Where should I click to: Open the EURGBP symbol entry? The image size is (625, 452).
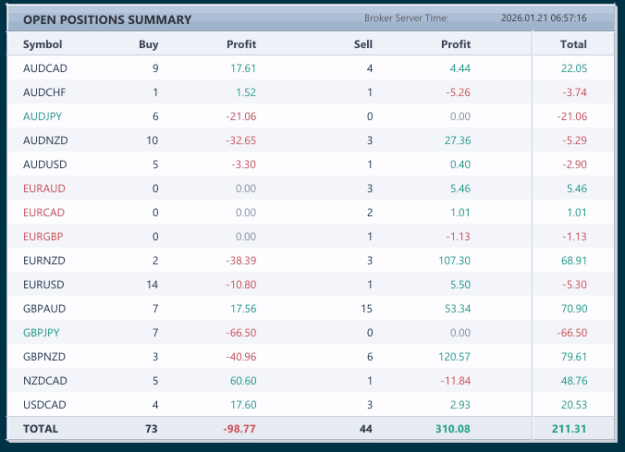point(43,237)
